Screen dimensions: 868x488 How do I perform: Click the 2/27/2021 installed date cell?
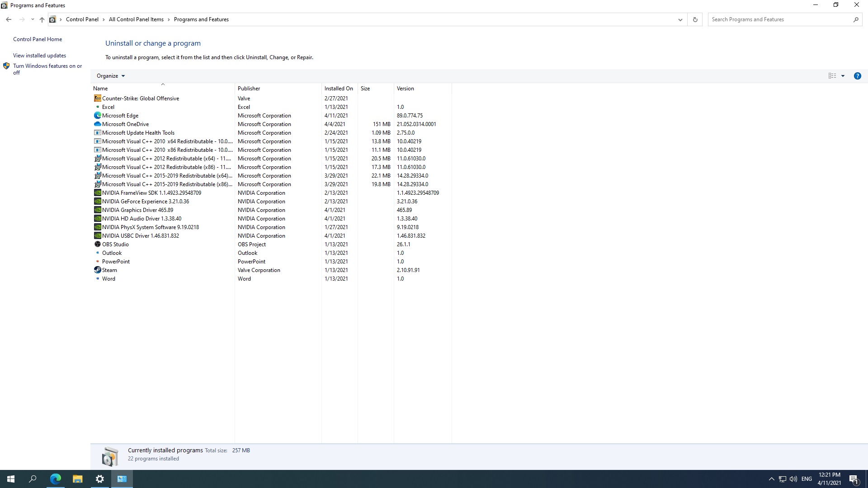tap(336, 98)
